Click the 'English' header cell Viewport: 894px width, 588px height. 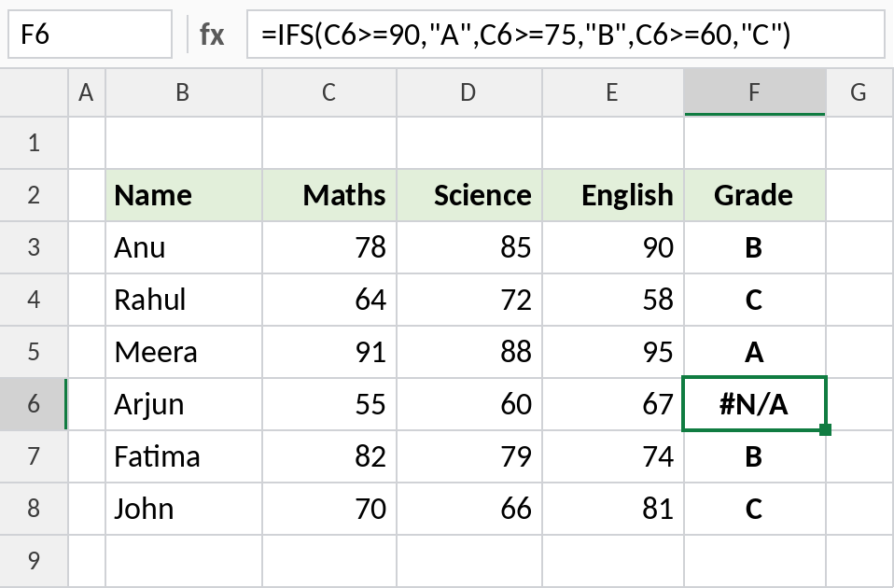(613, 195)
